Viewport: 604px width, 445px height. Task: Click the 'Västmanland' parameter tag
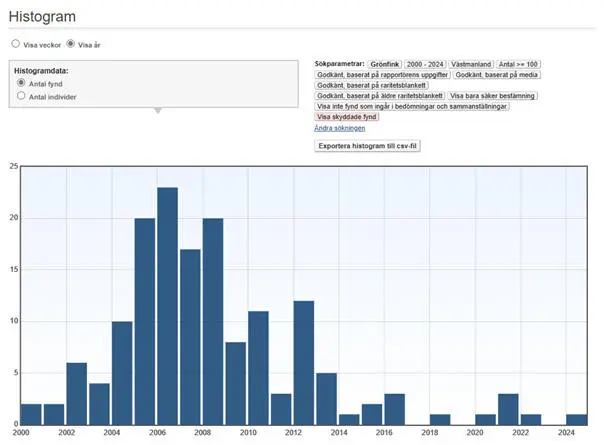[471, 63]
